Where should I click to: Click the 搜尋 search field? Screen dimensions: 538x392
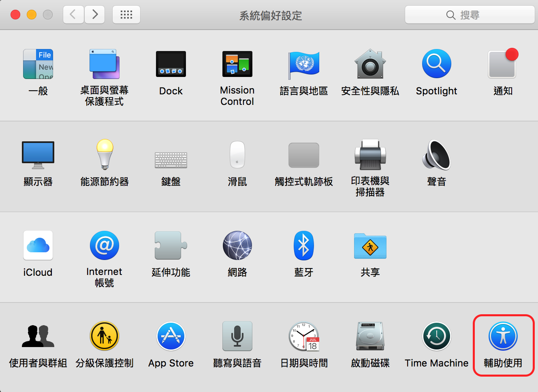pyautogui.click(x=470, y=15)
